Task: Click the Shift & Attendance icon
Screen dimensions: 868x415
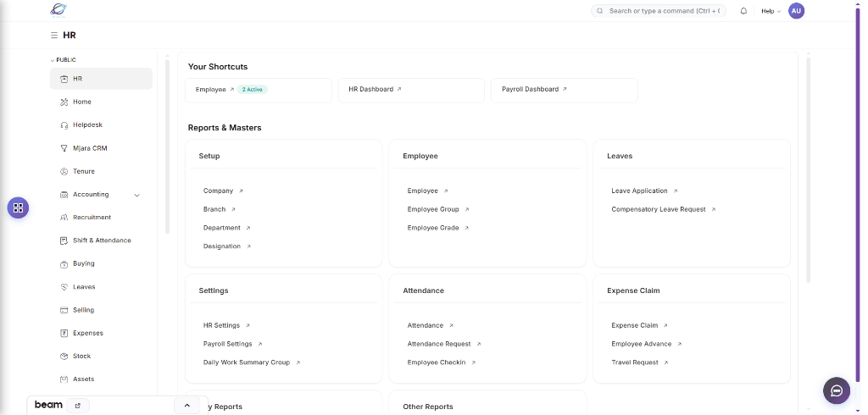Action: 64,241
